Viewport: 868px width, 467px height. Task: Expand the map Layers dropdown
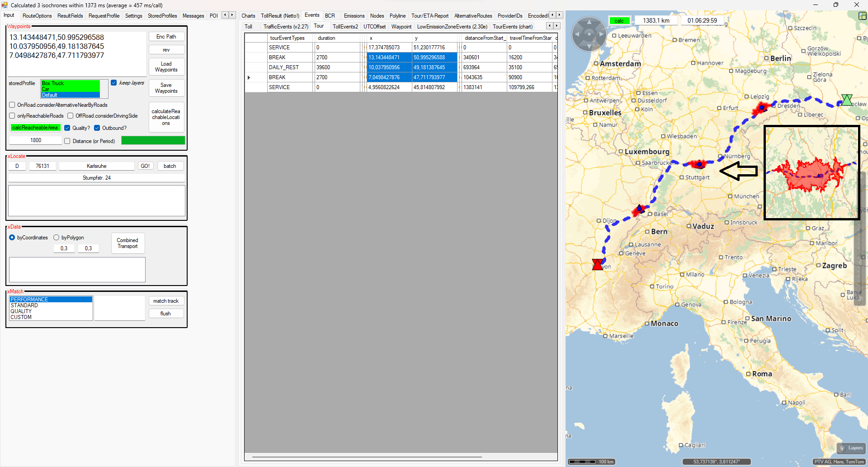(x=851, y=448)
